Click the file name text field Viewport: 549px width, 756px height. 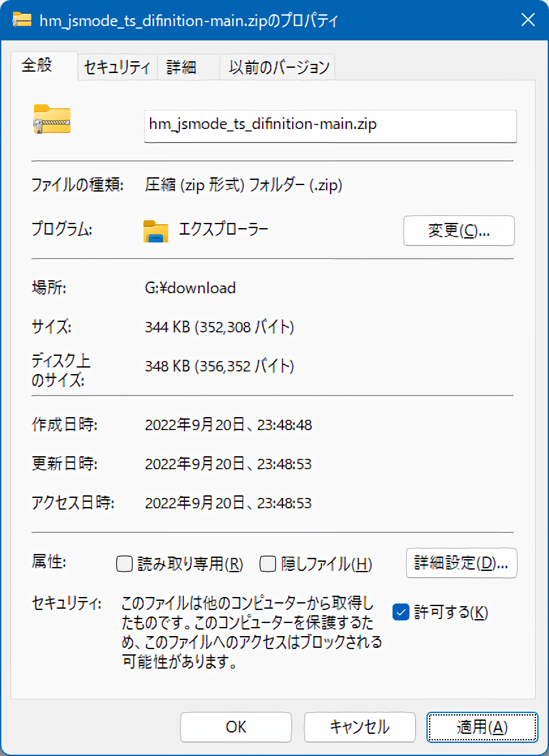pos(330,125)
